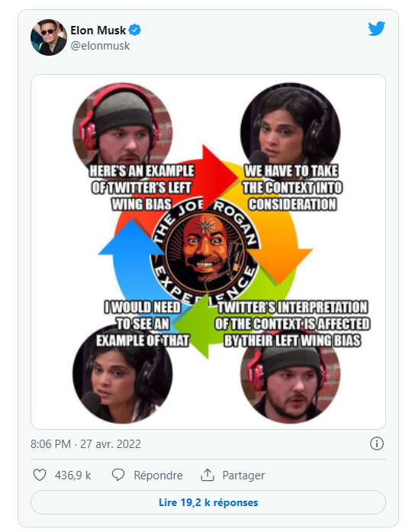
Task: Like the tweet with the heart icon
Action: (40, 475)
